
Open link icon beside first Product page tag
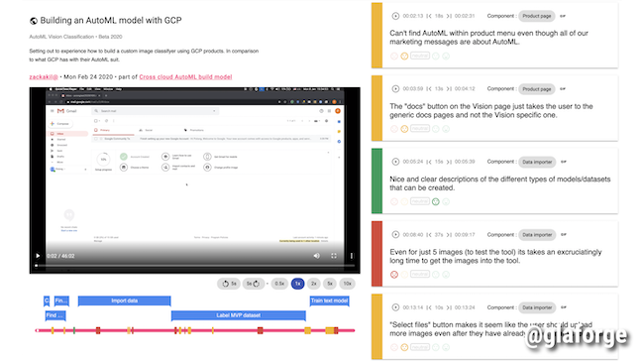coord(563,16)
